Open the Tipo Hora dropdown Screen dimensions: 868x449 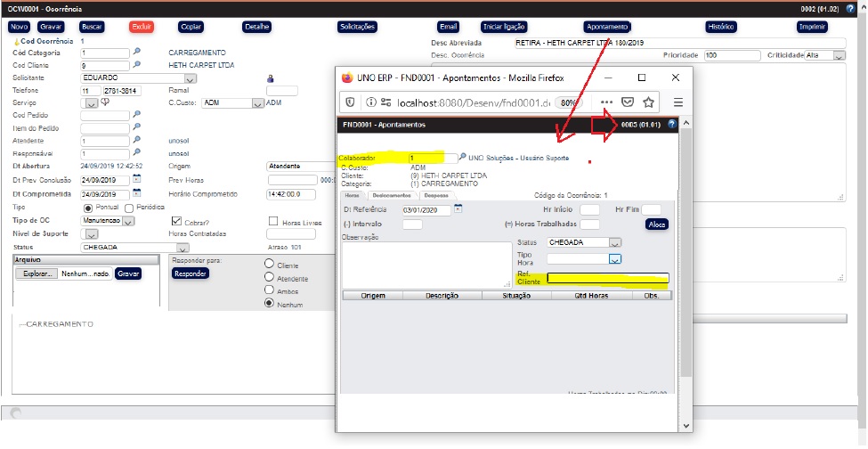(x=614, y=259)
